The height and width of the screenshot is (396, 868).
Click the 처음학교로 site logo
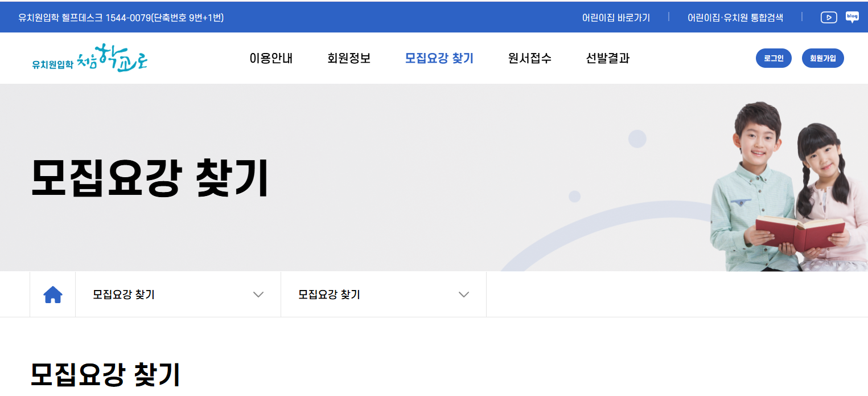90,59
